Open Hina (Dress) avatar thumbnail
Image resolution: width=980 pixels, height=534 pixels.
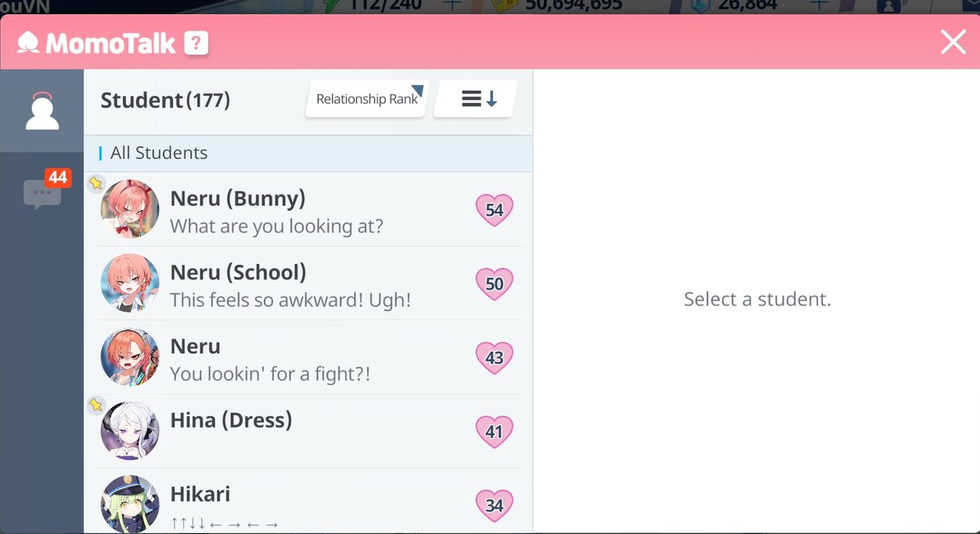(130, 430)
